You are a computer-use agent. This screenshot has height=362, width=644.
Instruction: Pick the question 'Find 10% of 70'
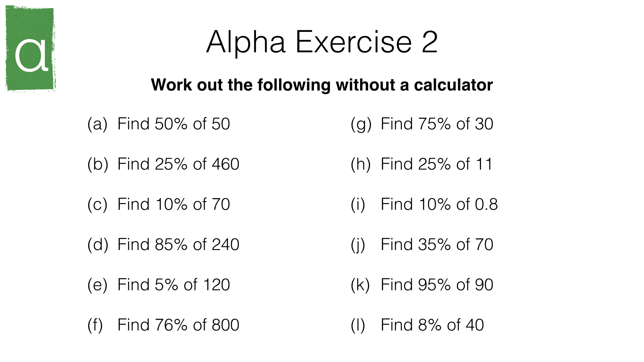173,204
